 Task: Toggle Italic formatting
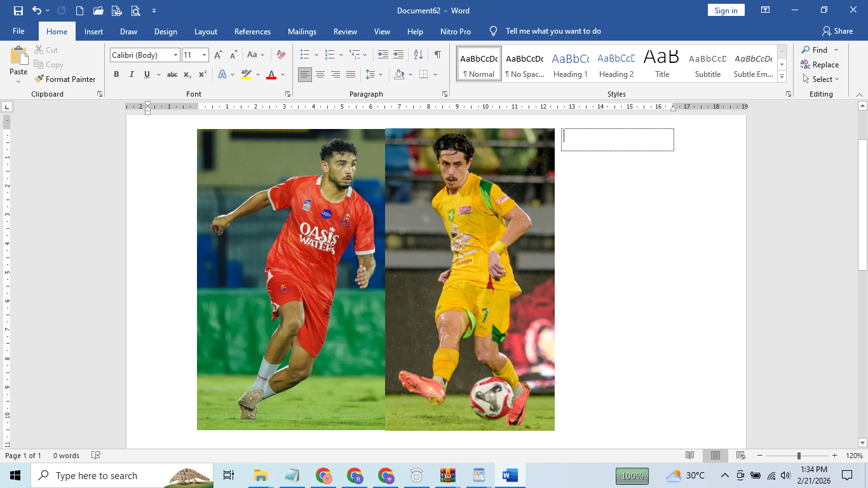(x=132, y=75)
